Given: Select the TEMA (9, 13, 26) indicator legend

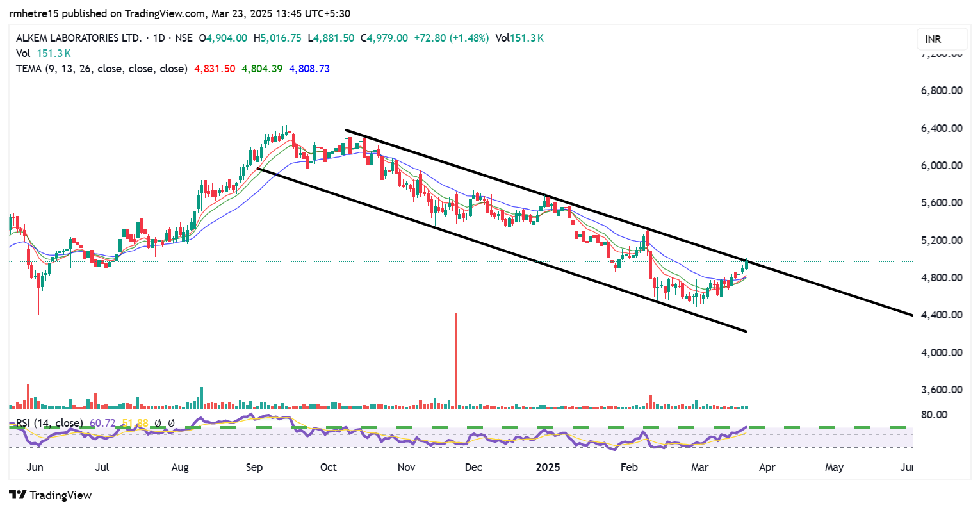Looking at the screenshot, I should click(102, 69).
